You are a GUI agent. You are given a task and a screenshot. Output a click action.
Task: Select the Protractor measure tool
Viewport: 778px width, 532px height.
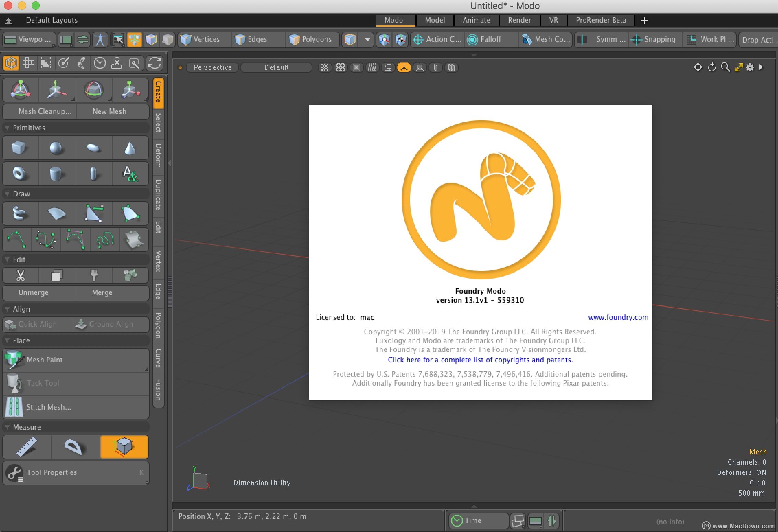click(x=75, y=447)
